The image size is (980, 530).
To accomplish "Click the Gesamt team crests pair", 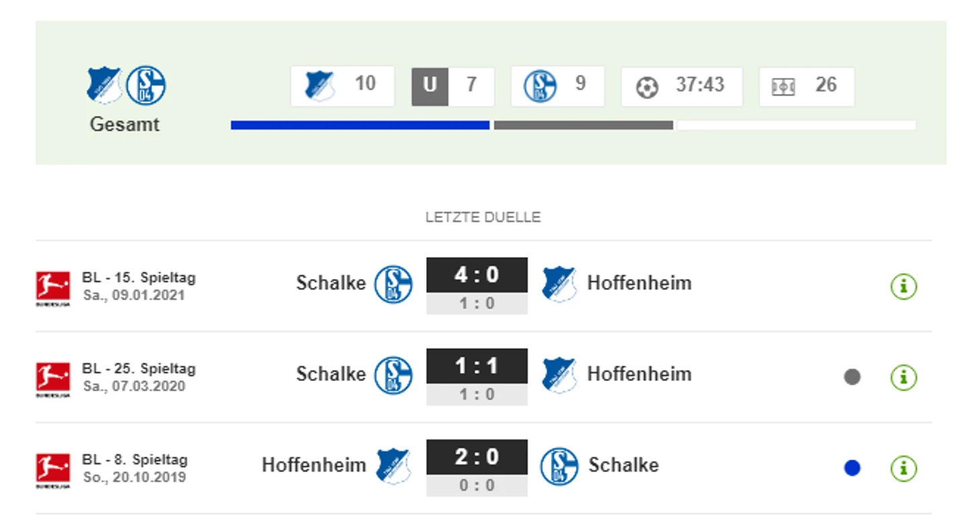I will pyautogui.click(x=126, y=85).
